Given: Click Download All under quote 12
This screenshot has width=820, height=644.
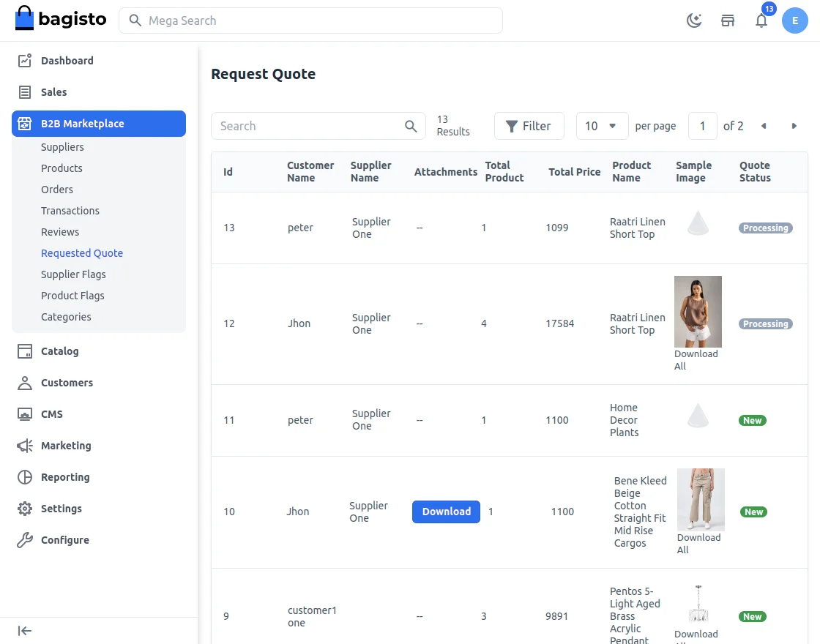Looking at the screenshot, I should click(696, 359).
